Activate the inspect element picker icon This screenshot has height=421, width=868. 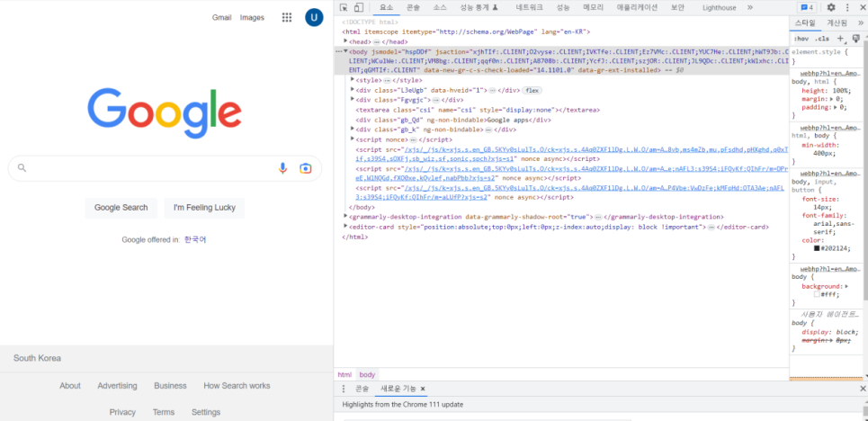point(344,8)
